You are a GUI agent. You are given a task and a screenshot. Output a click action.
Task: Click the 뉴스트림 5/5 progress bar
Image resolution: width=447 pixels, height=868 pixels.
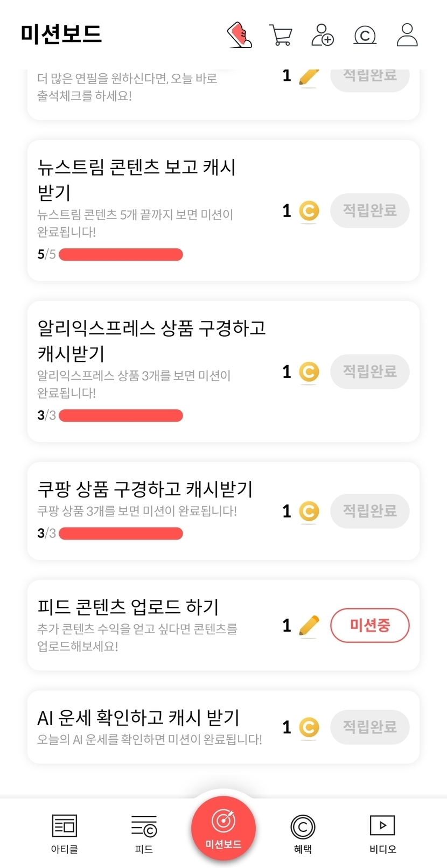[121, 255]
